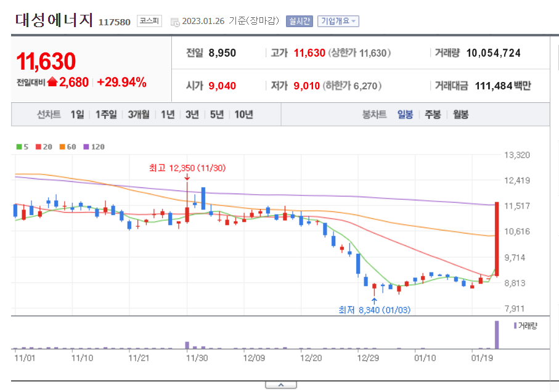Click the 7,911 price label on the y-axis
Screen dimensions: 559x392
[x=515, y=309]
